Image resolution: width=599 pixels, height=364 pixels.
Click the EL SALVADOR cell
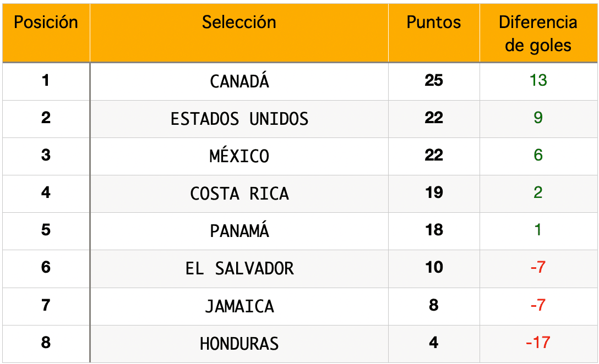(x=239, y=268)
